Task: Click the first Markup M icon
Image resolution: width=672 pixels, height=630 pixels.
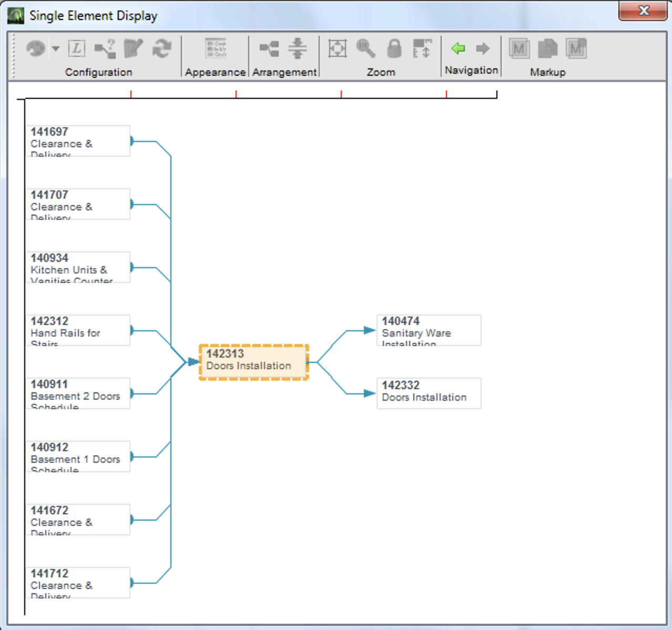Action: pos(519,49)
